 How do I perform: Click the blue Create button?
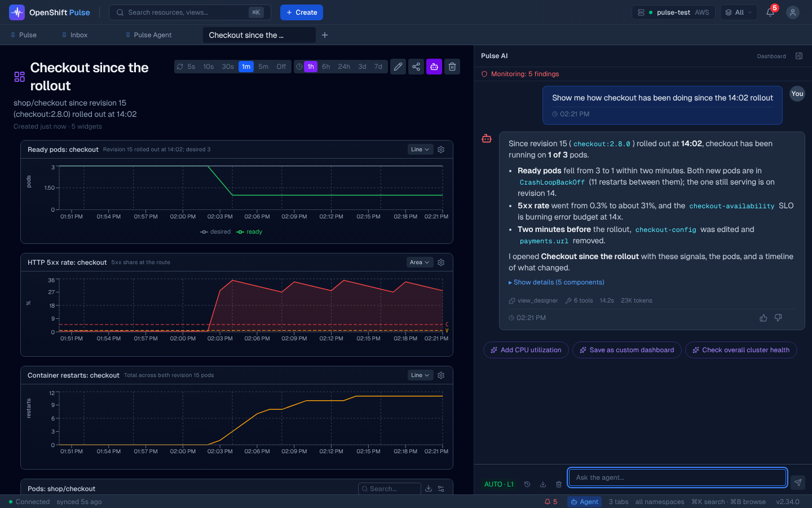(302, 12)
